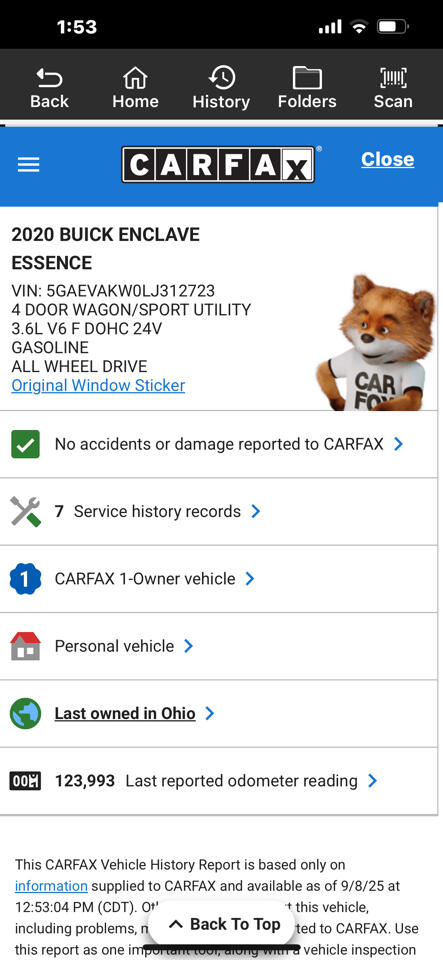
Task: Tap the Scan barcode icon
Action: (393, 78)
